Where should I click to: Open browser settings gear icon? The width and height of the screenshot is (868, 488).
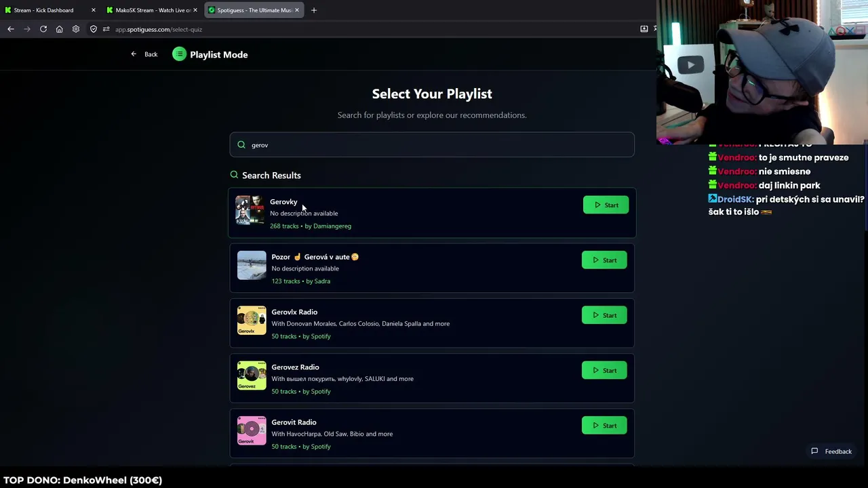[x=76, y=29]
